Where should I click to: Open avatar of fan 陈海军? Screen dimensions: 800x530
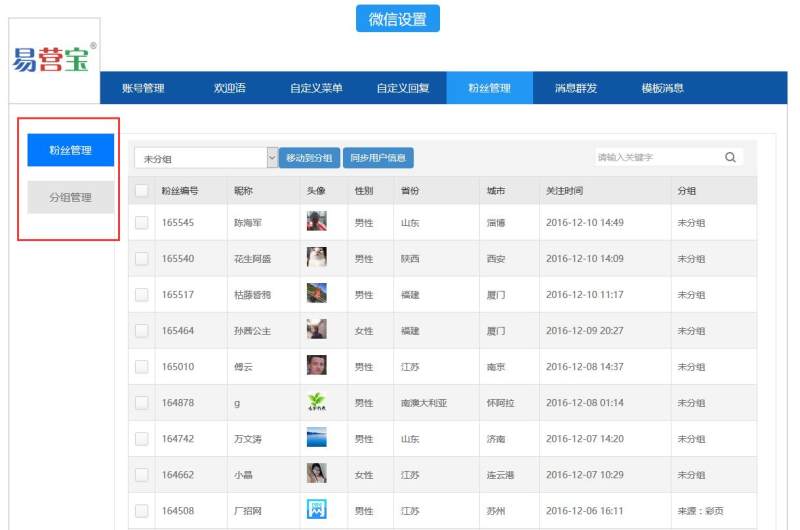click(x=316, y=222)
